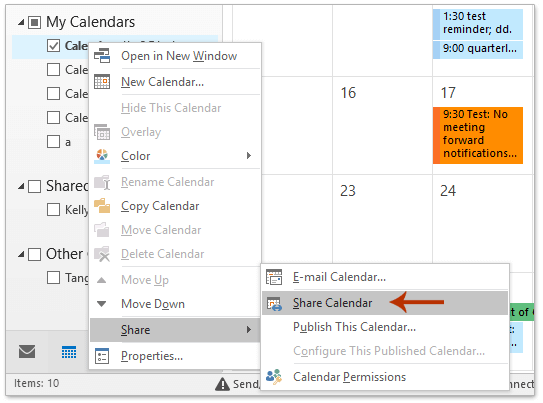Switch to Calendar view in navigation bar
This screenshot has width=543, height=403.
[x=69, y=352]
